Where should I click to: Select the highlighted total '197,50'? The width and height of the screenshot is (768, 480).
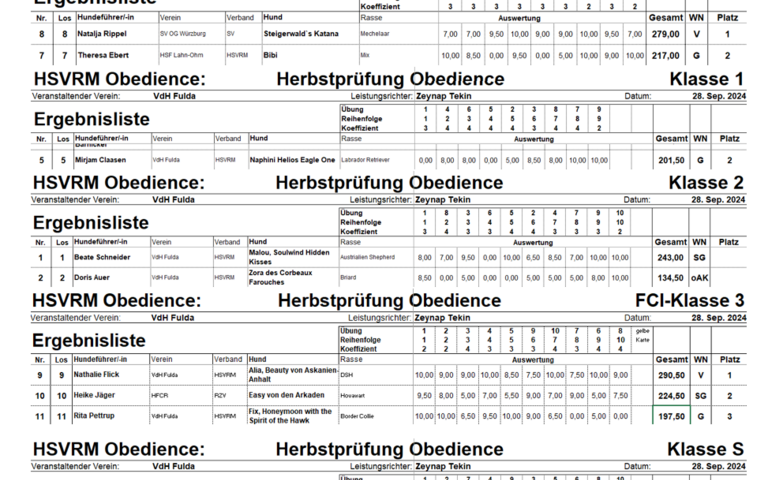click(x=672, y=416)
